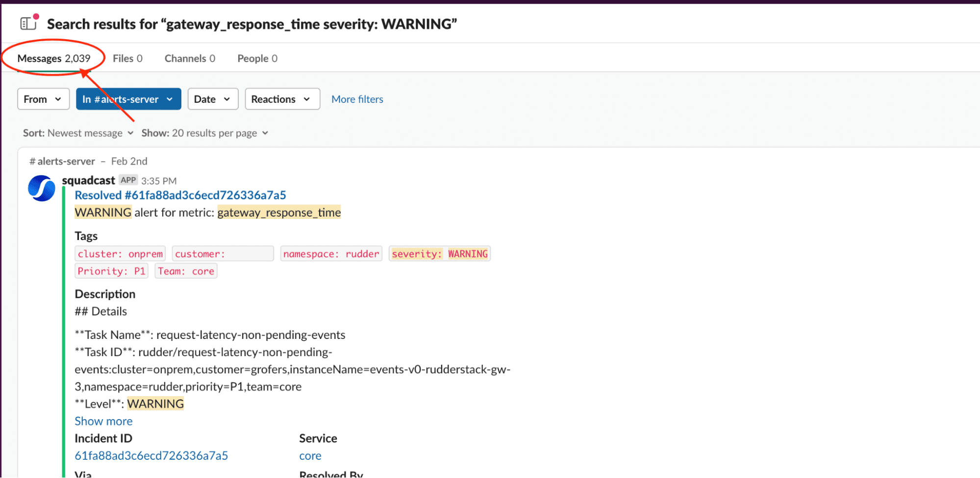Select the Priority: P1 tag
Screen dimensions: 980x478
click(111, 271)
